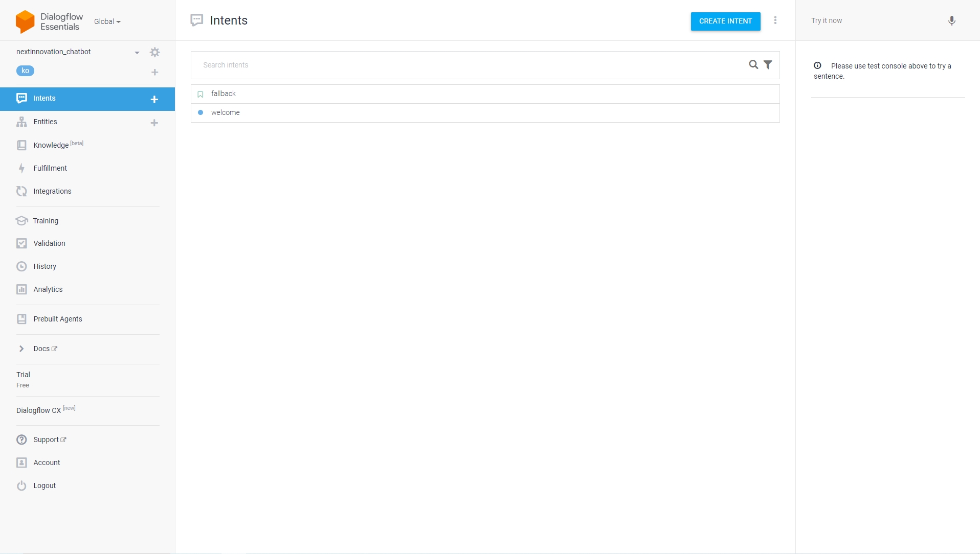
Task: Click the search magnifier icon
Action: pyautogui.click(x=753, y=65)
